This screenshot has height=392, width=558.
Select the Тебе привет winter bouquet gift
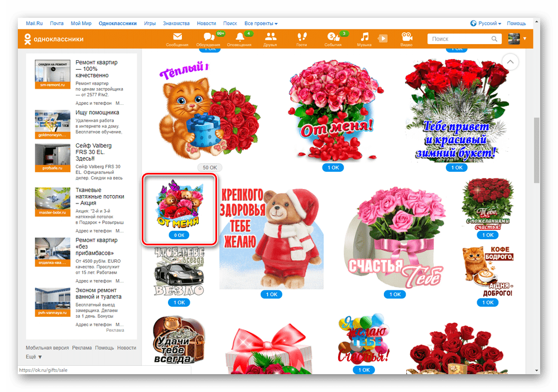pyautogui.click(x=457, y=110)
